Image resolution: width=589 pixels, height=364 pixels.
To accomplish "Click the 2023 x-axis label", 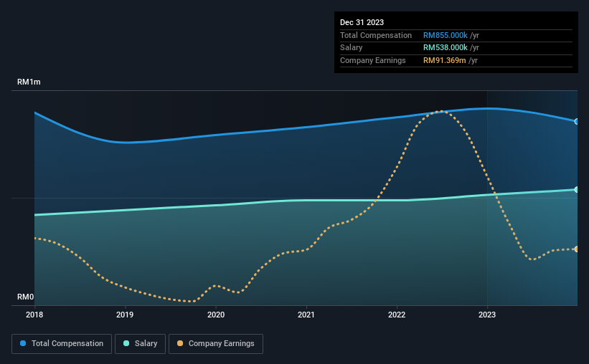I will [487, 315].
